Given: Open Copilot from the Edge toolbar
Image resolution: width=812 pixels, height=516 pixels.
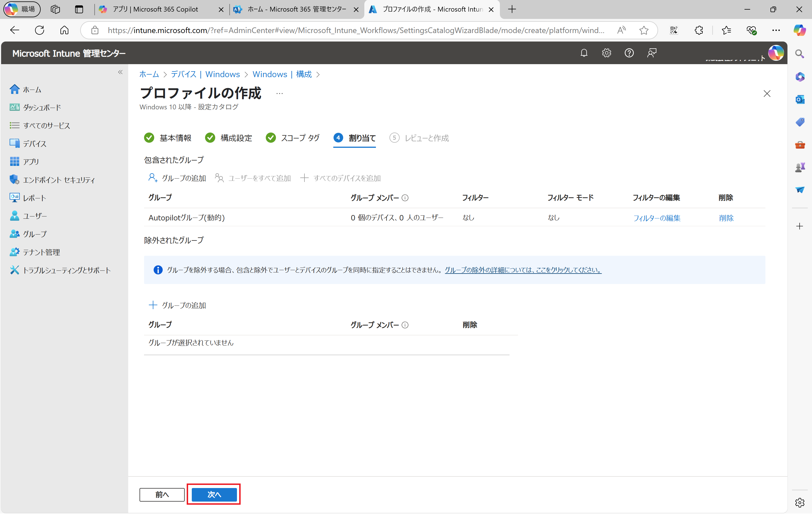Looking at the screenshot, I should pos(800,30).
